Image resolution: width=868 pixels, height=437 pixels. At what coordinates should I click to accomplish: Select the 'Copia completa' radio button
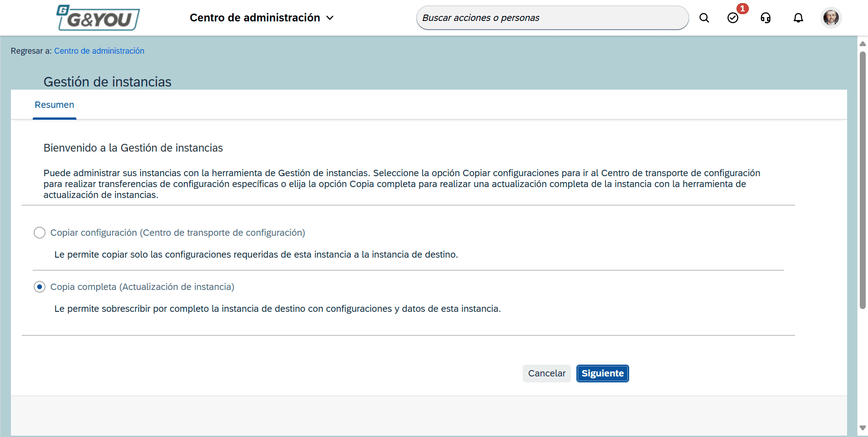tap(40, 287)
